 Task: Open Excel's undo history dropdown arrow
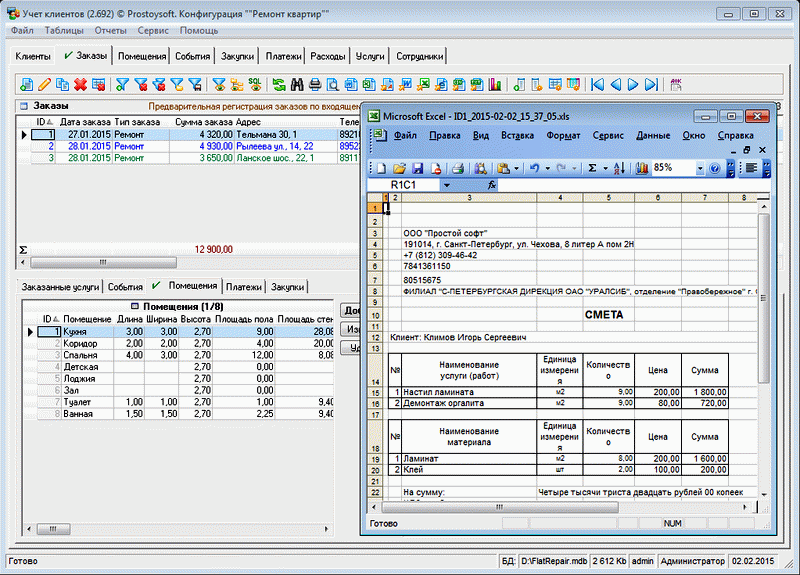(547, 168)
